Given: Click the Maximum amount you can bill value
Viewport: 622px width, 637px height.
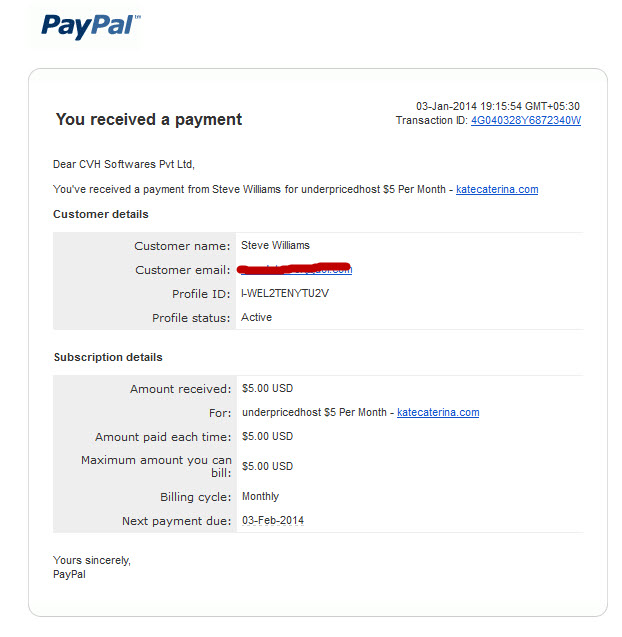Looking at the screenshot, I should pyautogui.click(x=267, y=466).
